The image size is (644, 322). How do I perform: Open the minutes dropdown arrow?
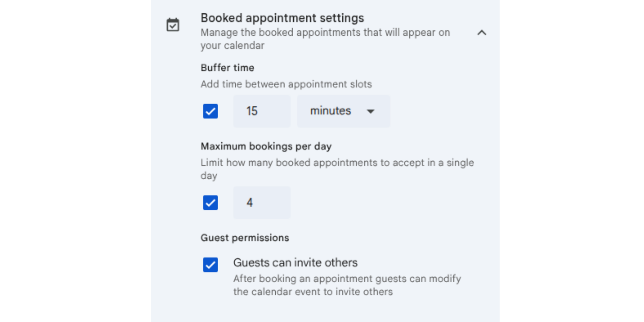(370, 111)
